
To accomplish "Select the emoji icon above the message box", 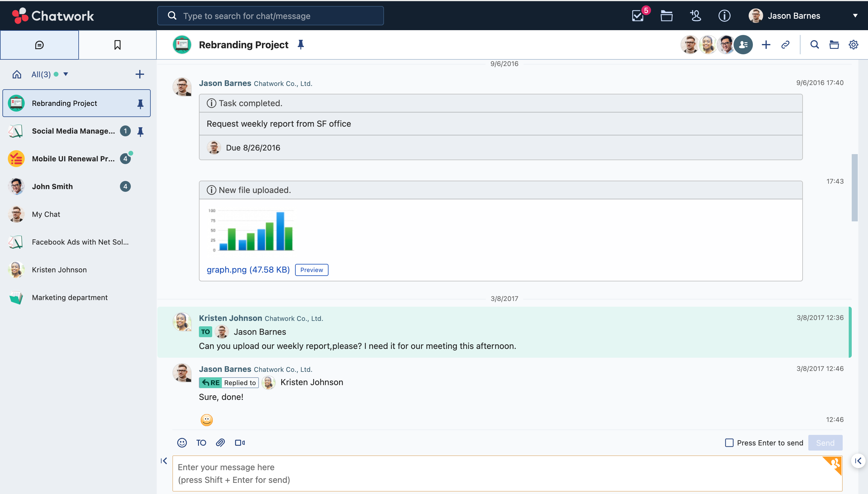I will point(182,443).
